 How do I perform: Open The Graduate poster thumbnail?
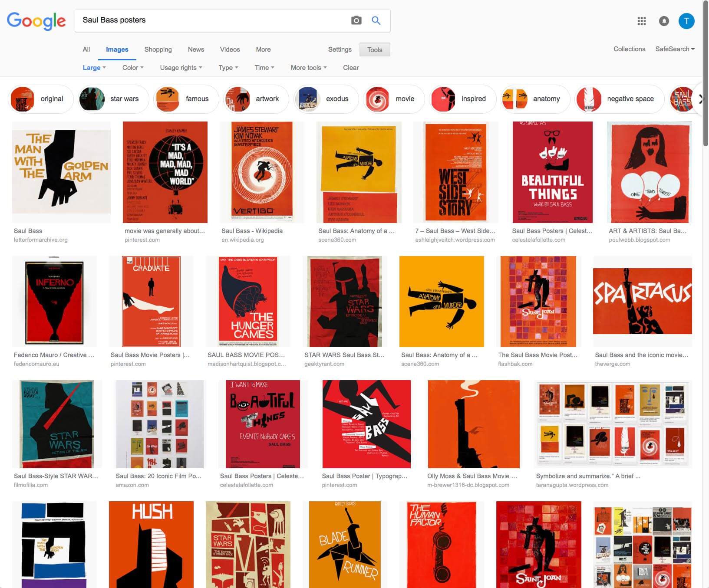[151, 301]
